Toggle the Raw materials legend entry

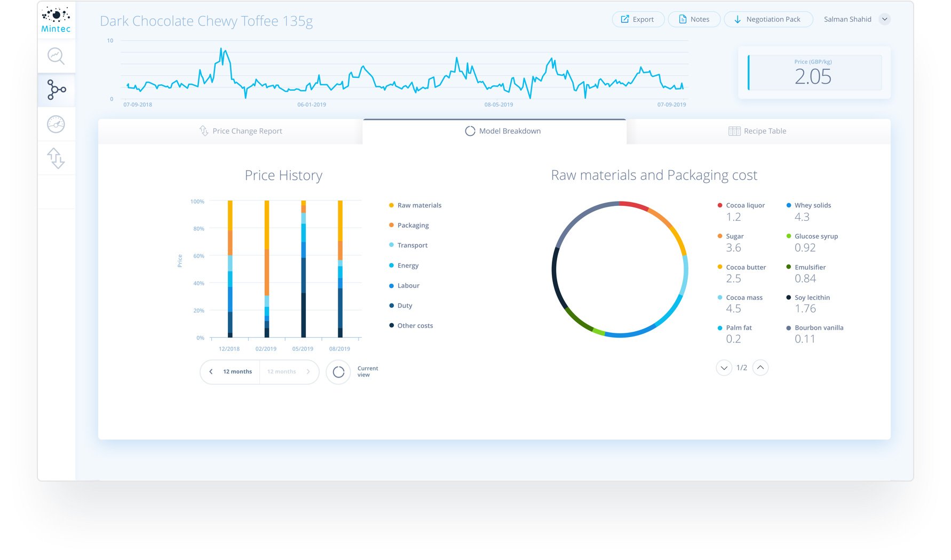419,205
